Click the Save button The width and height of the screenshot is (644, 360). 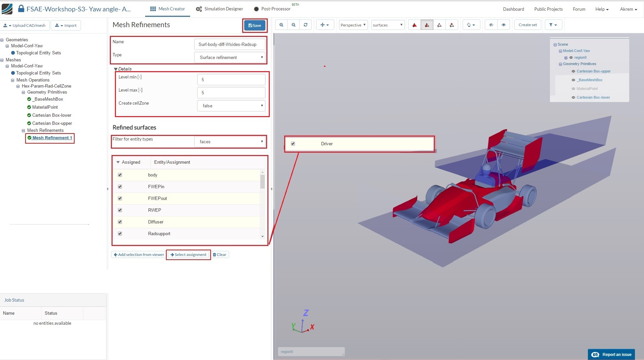(255, 25)
